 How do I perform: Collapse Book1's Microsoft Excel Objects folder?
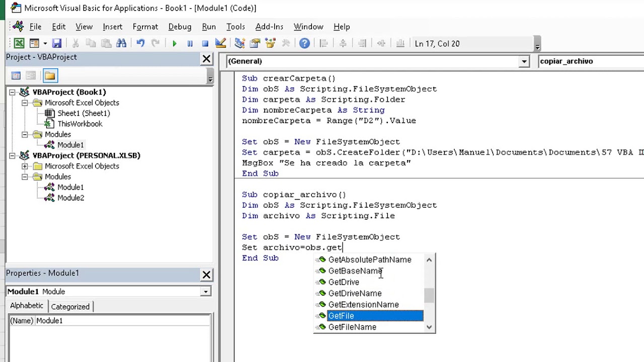point(25,103)
